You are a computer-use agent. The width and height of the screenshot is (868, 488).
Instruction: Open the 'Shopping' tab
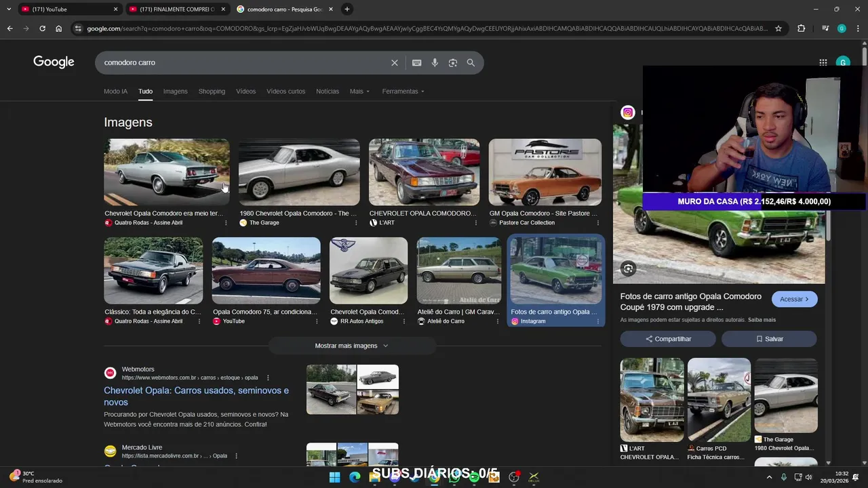212,91
